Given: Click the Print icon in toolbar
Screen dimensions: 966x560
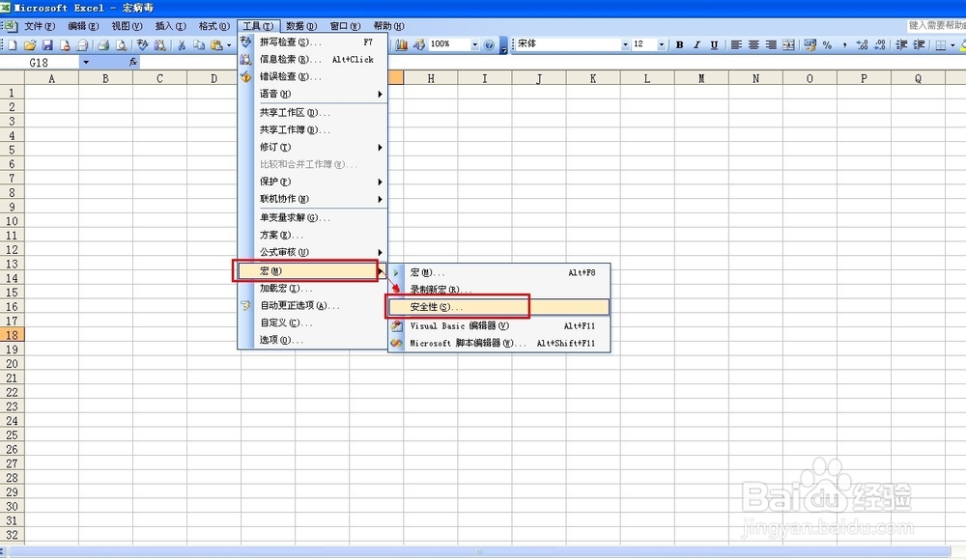Looking at the screenshot, I should pyautogui.click(x=103, y=45).
